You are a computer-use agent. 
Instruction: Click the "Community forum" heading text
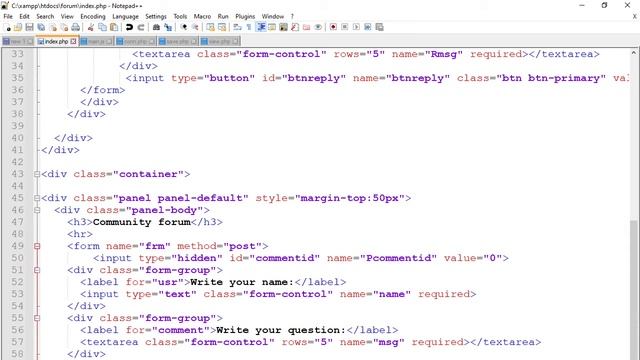coord(142,222)
